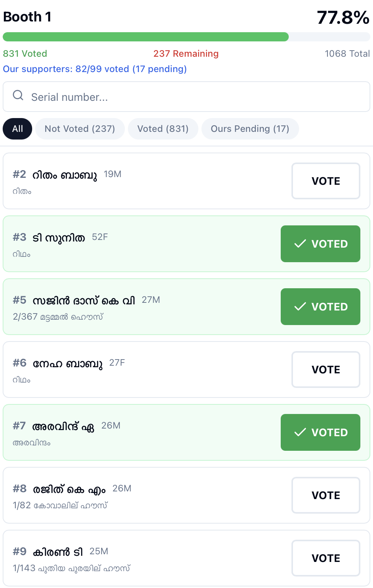The height and width of the screenshot is (588, 373).
Task: Click the 77.8% turnout percentage
Action: pos(343,18)
